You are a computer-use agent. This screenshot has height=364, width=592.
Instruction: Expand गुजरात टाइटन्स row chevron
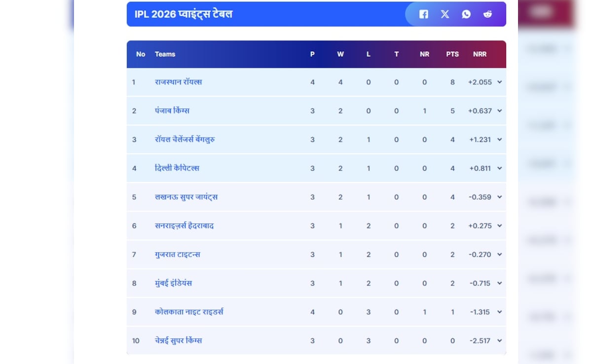tap(499, 255)
